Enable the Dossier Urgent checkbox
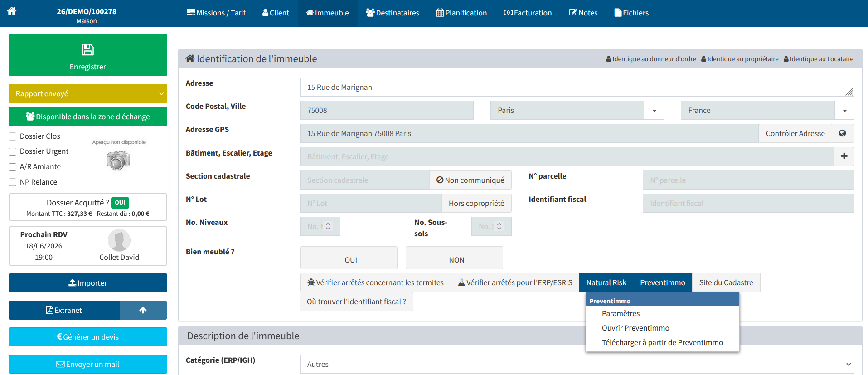The height and width of the screenshot is (375, 868). pos(13,151)
